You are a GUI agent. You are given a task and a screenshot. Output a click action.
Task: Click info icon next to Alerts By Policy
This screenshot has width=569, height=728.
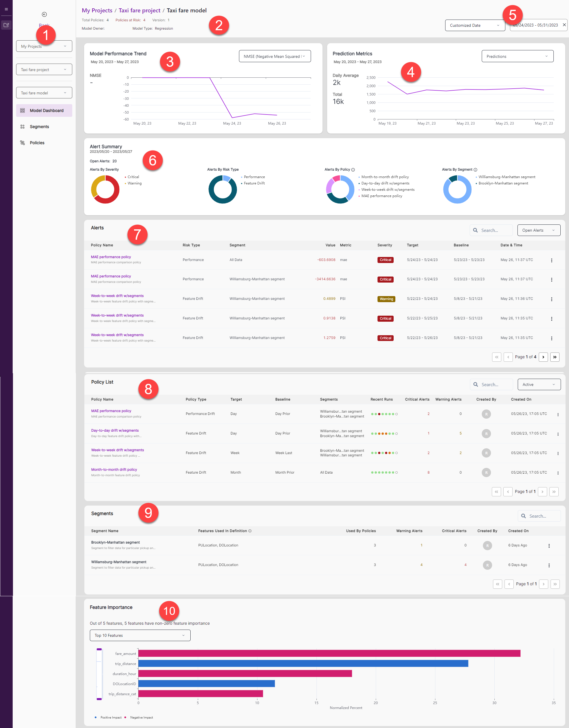[353, 170]
